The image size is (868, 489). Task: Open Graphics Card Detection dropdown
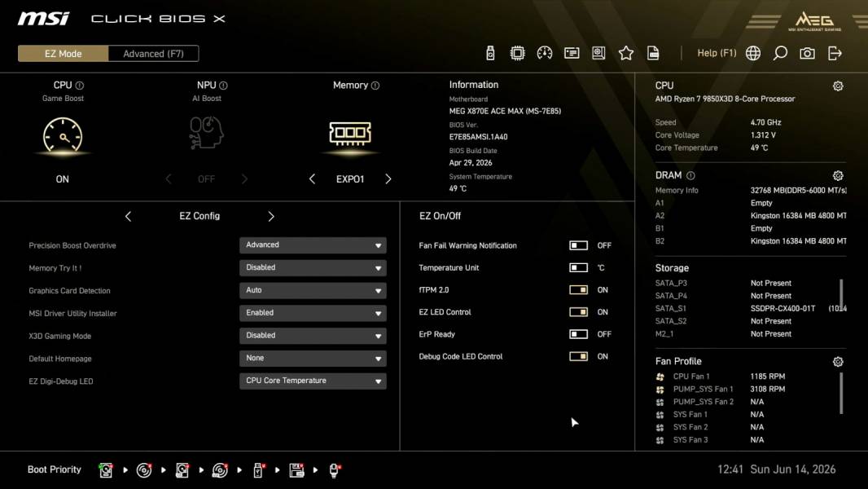click(x=313, y=290)
